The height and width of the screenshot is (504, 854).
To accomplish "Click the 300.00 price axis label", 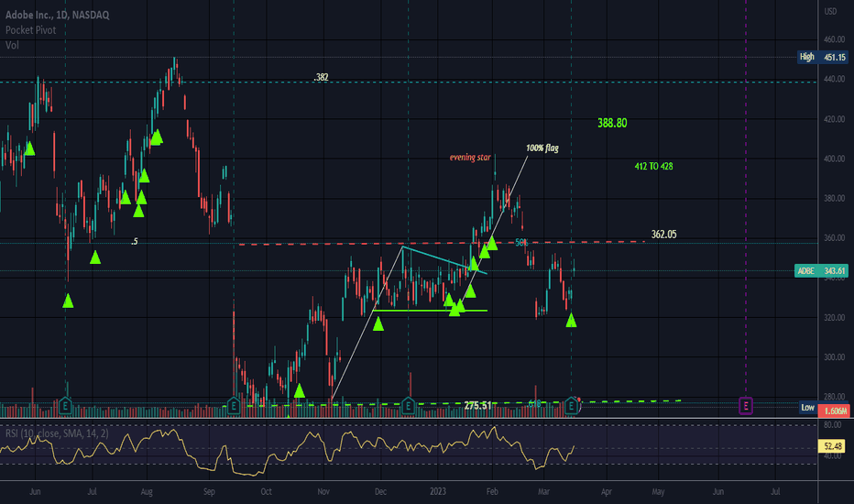I will point(835,356).
